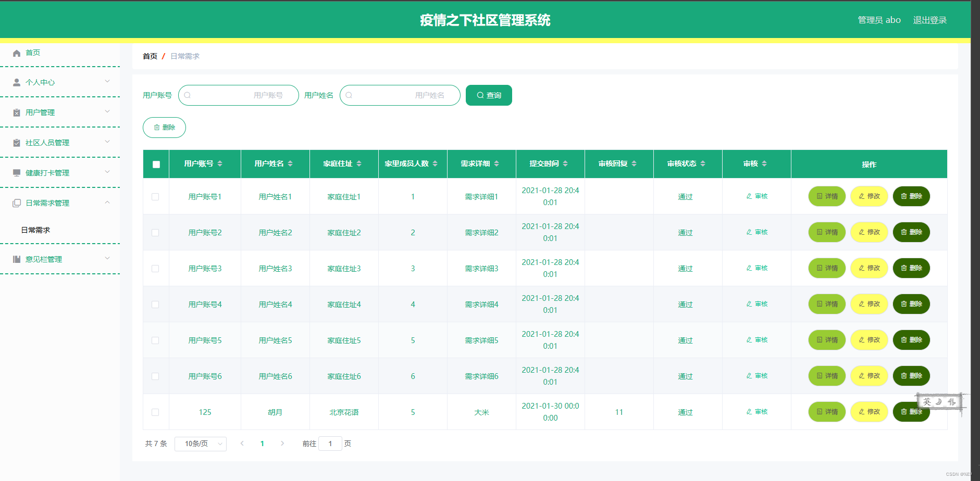
Task: Click the 意见栏管理 sidebar icon
Action: point(17,259)
